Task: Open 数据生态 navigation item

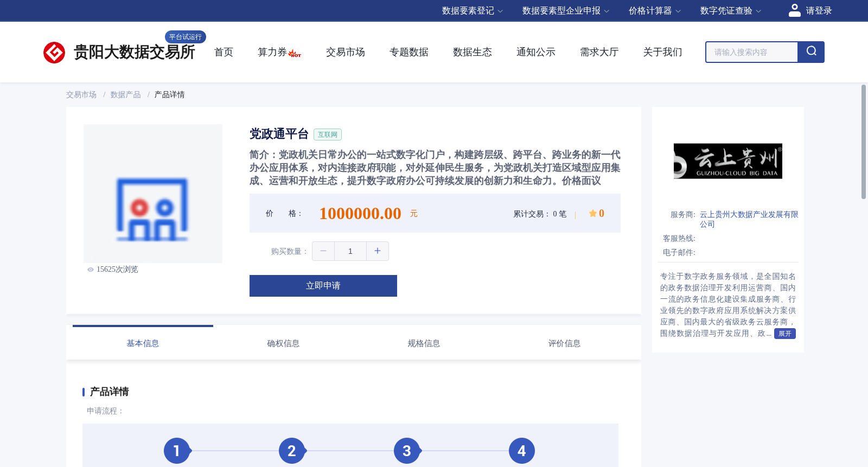Action: (473, 52)
